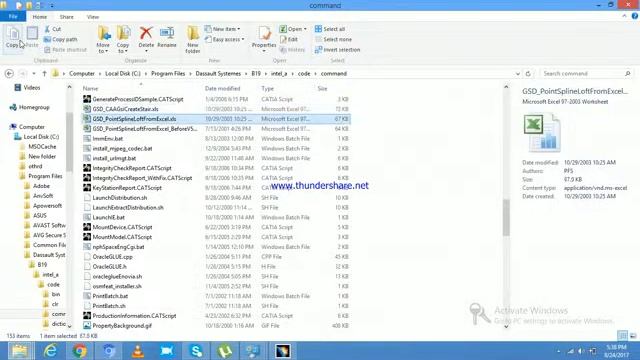
Task: Click the navigation pane scrollbar thumb
Action: (69, 141)
